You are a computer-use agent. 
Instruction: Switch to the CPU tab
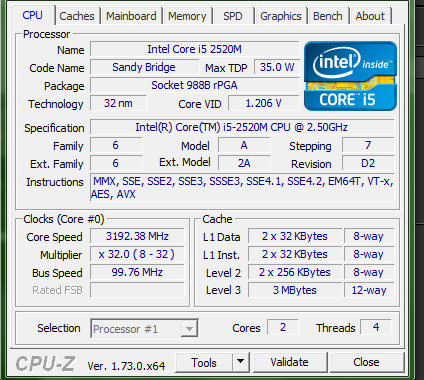pyautogui.click(x=32, y=15)
